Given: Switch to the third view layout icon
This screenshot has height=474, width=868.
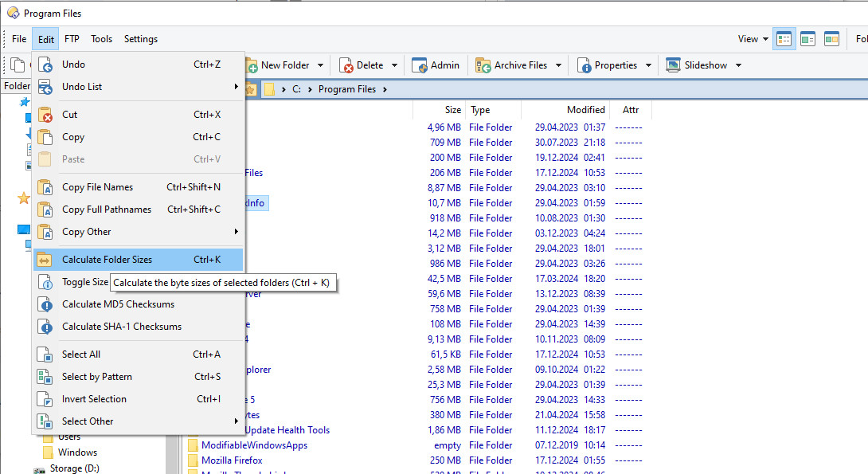Looking at the screenshot, I should pos(831,39).
